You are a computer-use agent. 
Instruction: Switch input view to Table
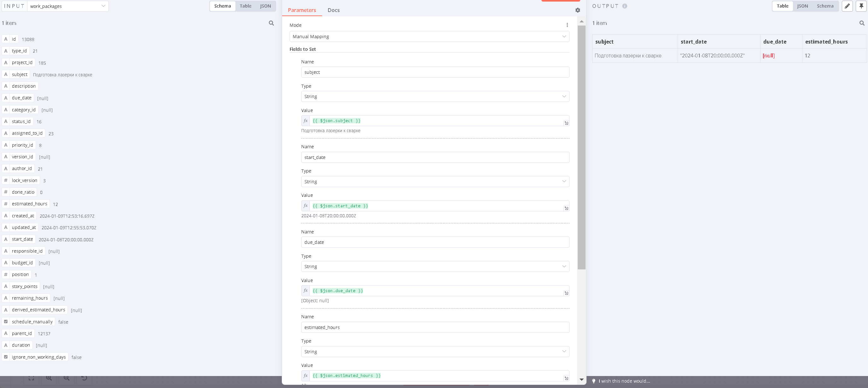click(245, 6)
